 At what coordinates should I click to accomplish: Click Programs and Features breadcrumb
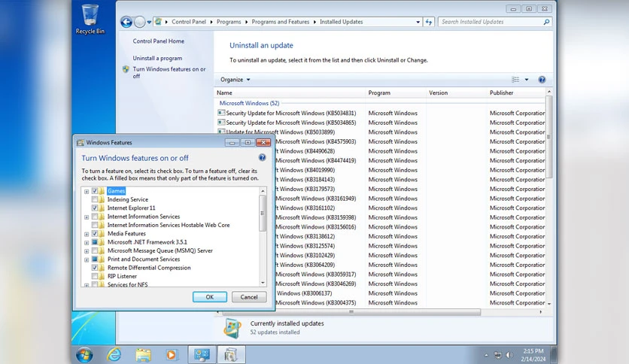[281, 22]
